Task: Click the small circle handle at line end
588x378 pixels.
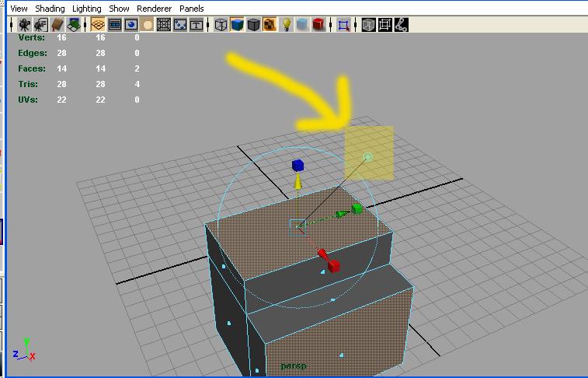Action: (x=368, y=157)
